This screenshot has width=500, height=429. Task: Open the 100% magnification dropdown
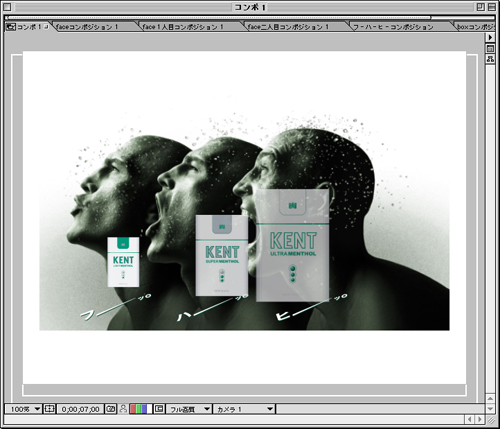pos(23,409)
